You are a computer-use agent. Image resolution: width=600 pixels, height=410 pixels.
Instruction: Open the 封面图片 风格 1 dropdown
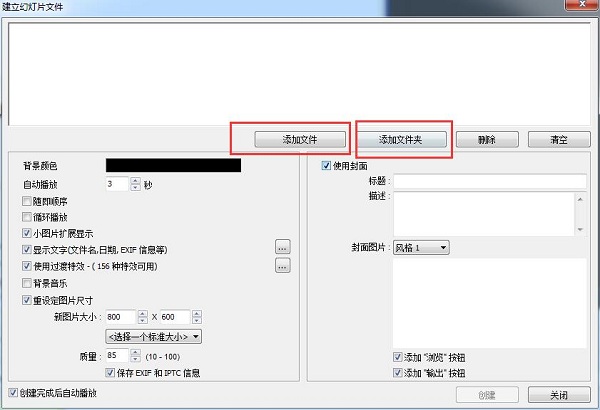click(x=421, y=247)
